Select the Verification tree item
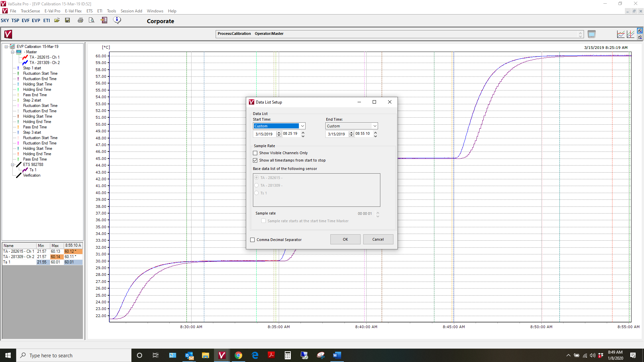Viewport: 644px width, 362px height. (32, 175)
